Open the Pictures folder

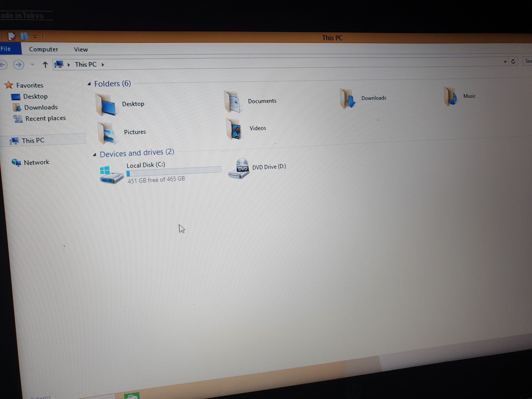pos(135,132)
